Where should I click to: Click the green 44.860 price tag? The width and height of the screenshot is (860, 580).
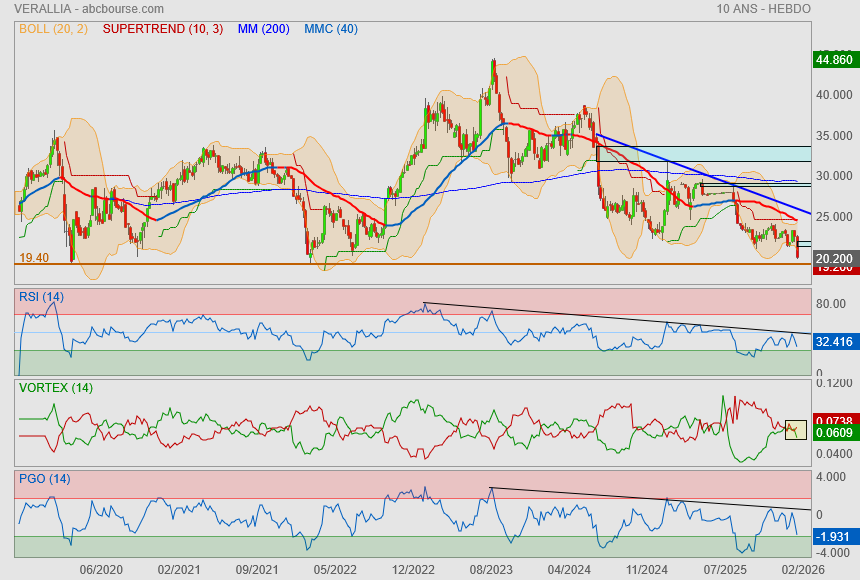[x=833, y=60]
